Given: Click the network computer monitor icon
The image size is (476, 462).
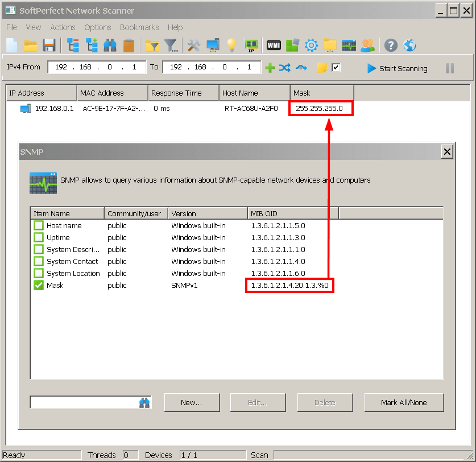Looking at the screenshot, I should [x=213, y=46].
